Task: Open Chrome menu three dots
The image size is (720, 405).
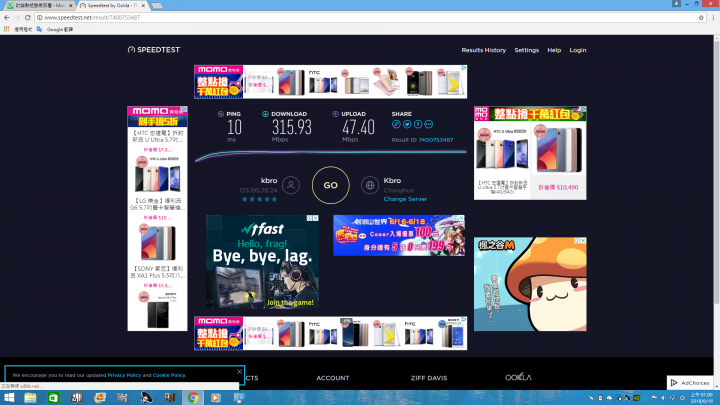Action: click(x=713, y=17)
